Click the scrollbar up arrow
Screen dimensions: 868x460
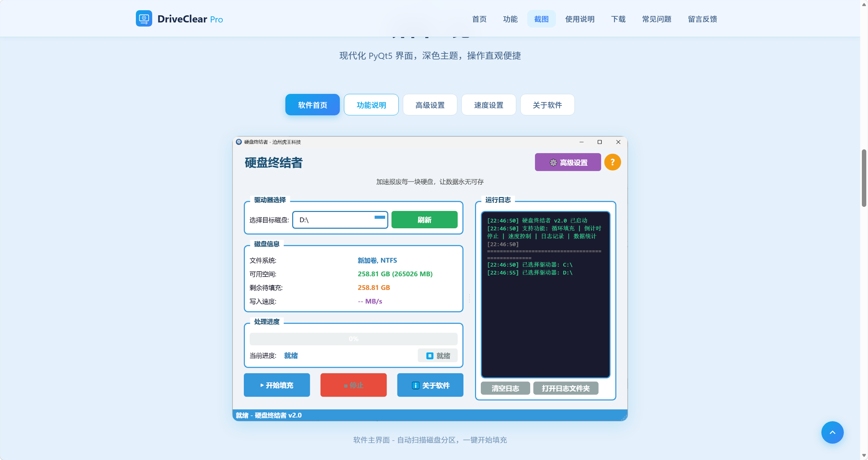[864, 4]
